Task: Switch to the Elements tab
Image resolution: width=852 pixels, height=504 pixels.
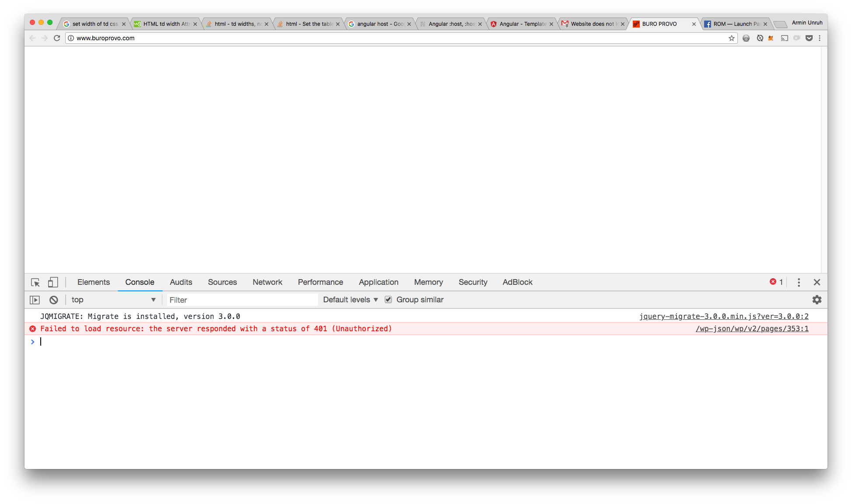Action: coord(93,282)
